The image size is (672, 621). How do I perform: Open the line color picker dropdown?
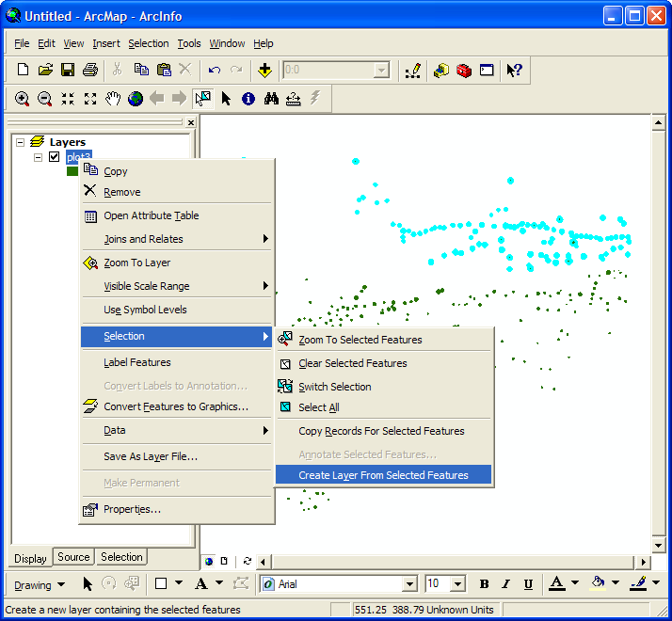[x=656, y=582]
